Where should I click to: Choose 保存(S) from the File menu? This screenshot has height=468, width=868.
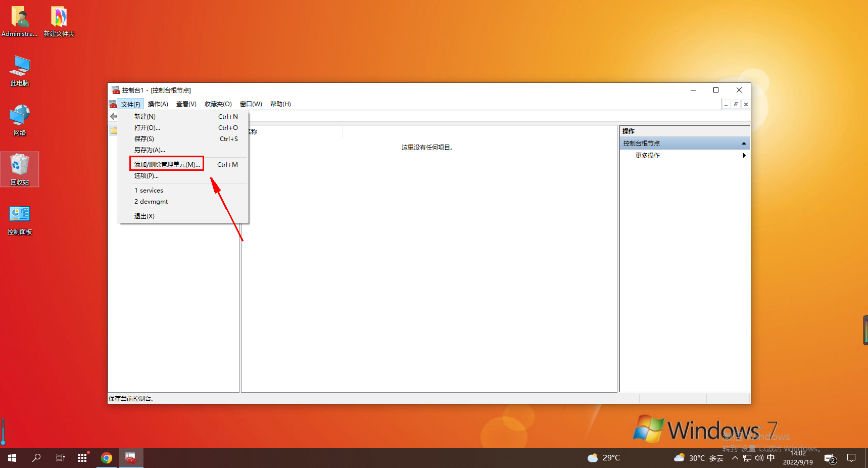point(183,139)
